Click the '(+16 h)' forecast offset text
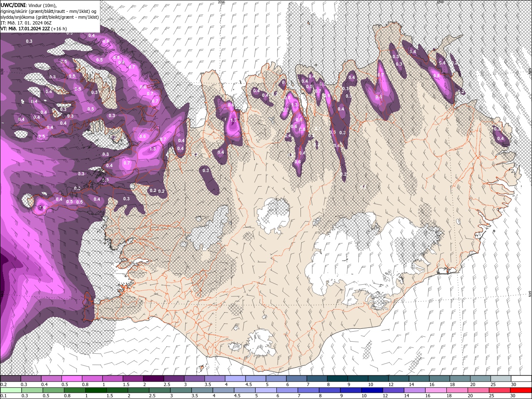Image resolution: width=532 pixels, height=399 pixels. (59, 28)
